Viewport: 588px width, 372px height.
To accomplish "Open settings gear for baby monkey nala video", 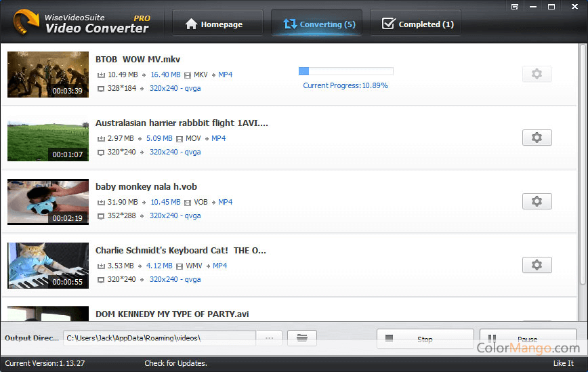I will tap(537, 201).
